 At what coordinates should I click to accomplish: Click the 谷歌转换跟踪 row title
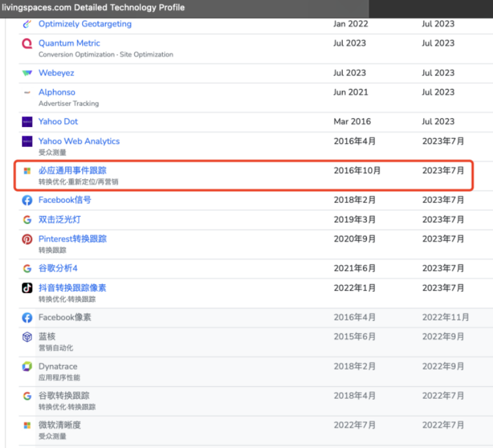(x=64, y=396)
